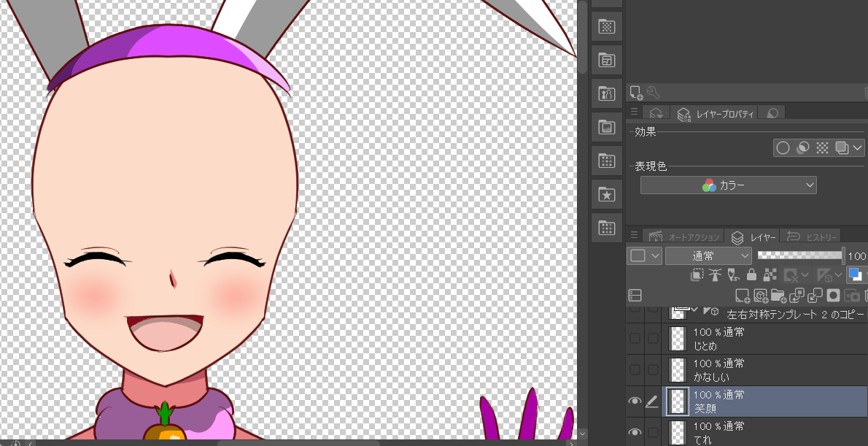Add a layer mask to the selected layer
This screenshot has height=446, width=868.
(x=832, y=294)
